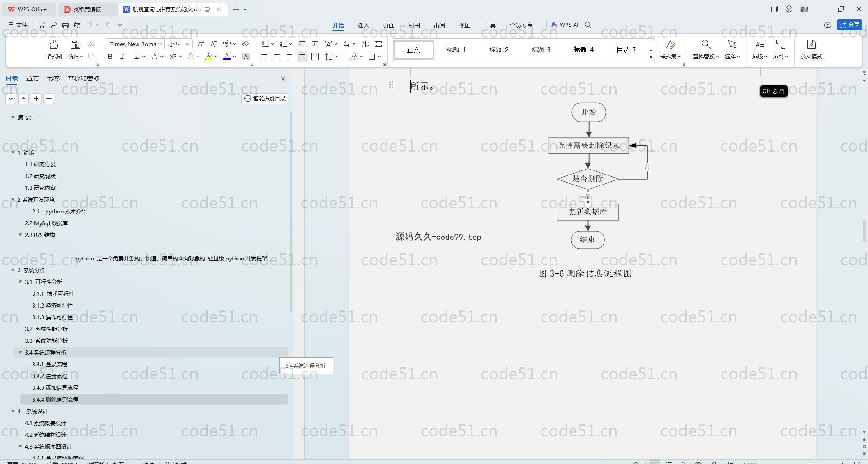This screenshot has width=868, height=464.
Task: Switch to the 视图 ribbon tab
Action: point(464,25)
